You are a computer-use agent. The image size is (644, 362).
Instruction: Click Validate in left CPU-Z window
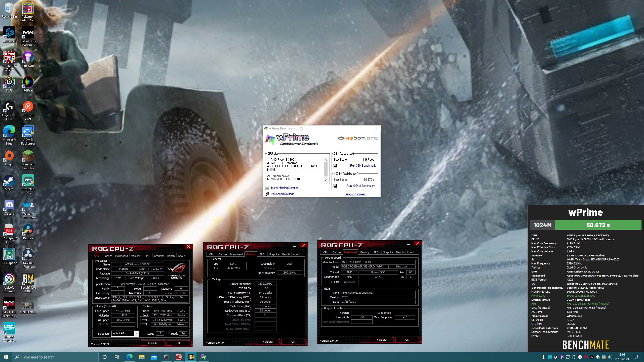click(153, 343)
